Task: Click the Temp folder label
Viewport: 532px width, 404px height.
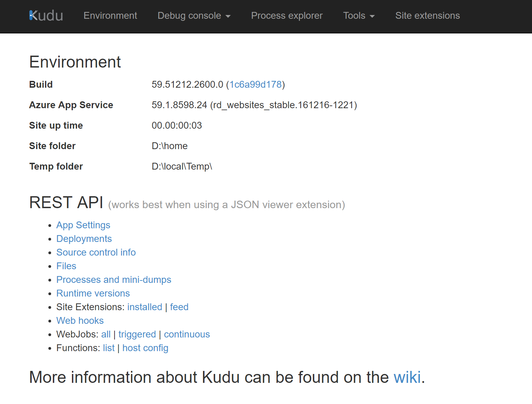Action: [56, 167]
